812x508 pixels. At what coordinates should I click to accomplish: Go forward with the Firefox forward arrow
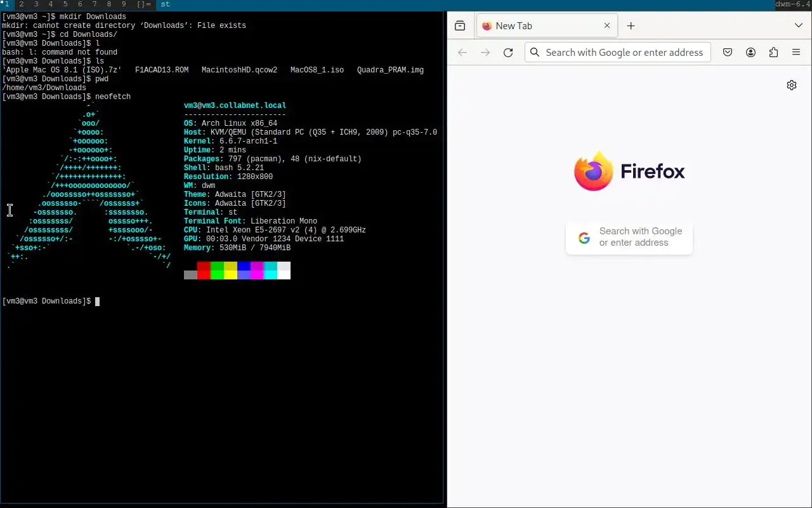485,53
